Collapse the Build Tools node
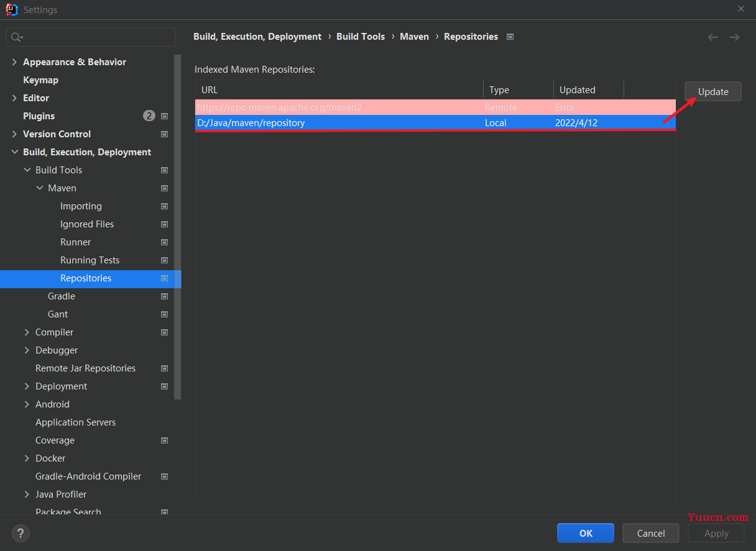 coord(27,170)
